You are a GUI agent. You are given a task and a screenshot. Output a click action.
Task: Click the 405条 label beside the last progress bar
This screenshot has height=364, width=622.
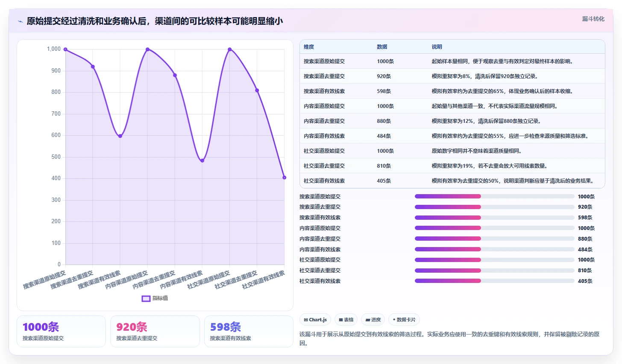[585, 281]
